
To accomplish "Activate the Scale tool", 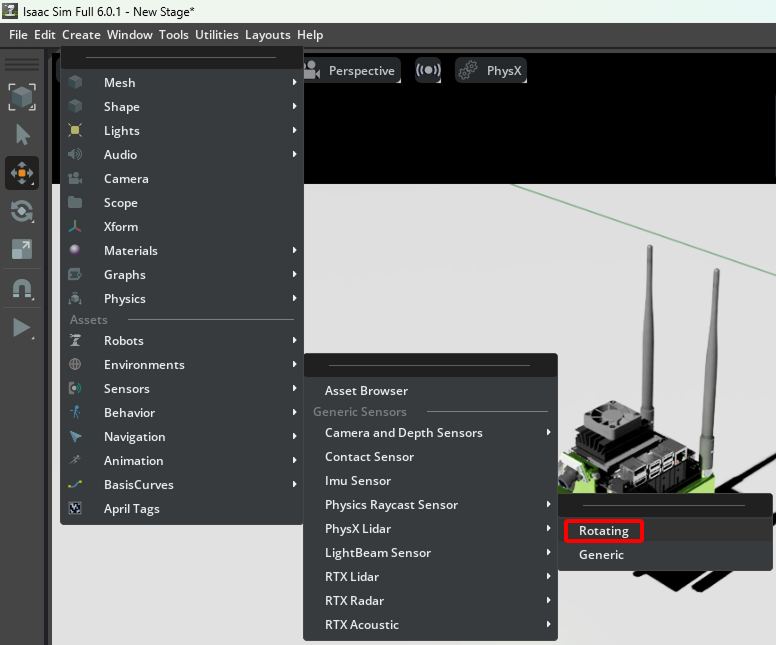I will point(22,249).
